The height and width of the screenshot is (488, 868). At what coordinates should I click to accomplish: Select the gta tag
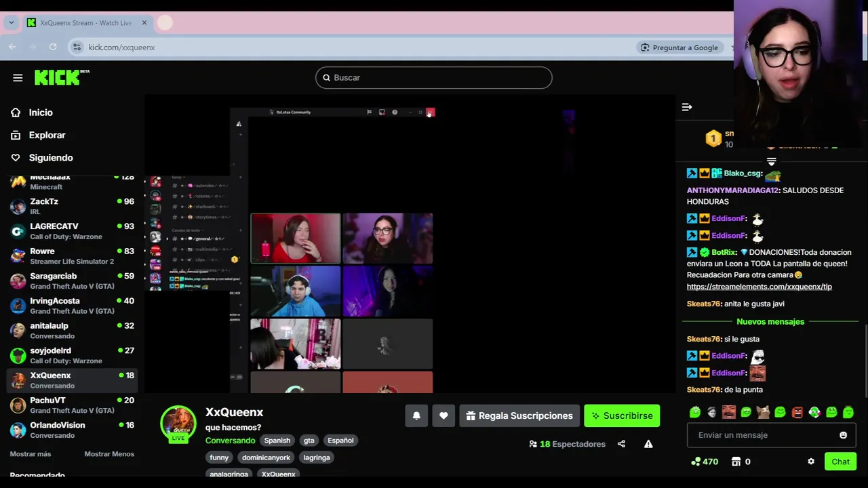[x=309, y=440]
